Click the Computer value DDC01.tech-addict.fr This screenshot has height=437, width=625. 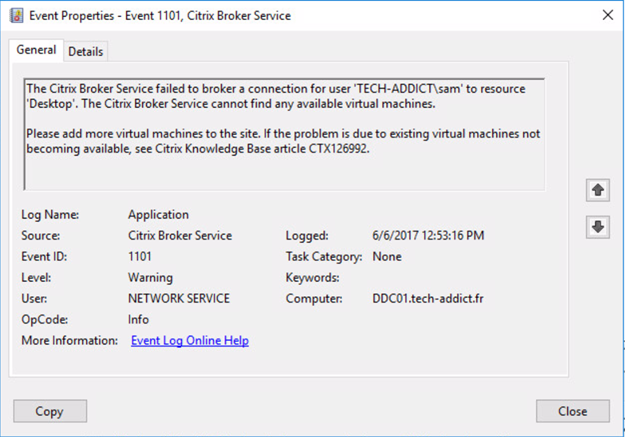point(428,299)
